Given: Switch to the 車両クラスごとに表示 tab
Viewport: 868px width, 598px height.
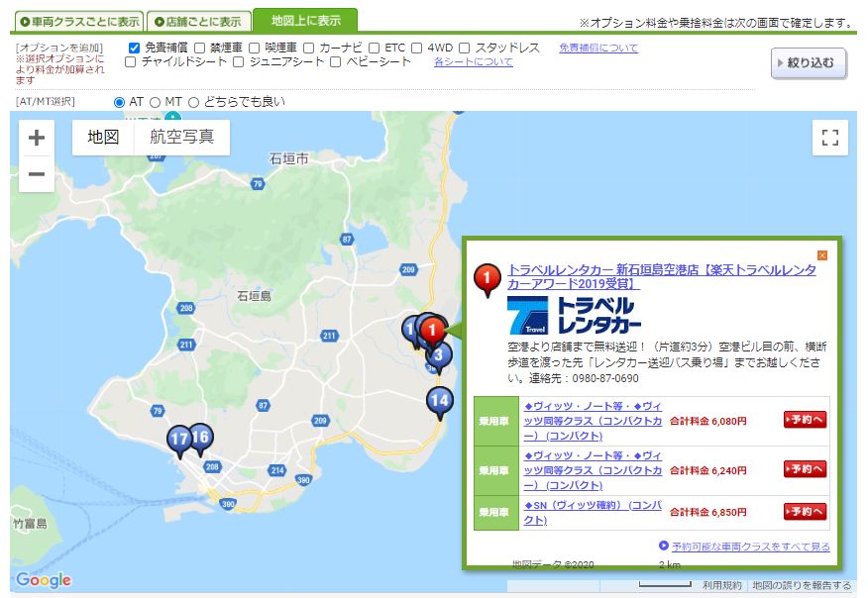Looking at the screenshot, I should pos(78,22).
